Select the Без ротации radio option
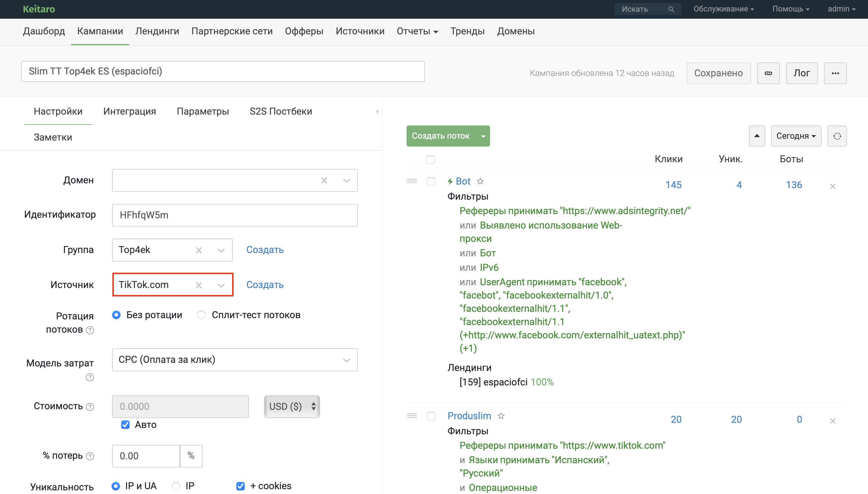Image resolution: width=868 pixels, height=494 pixels. [x=116, y=315]
